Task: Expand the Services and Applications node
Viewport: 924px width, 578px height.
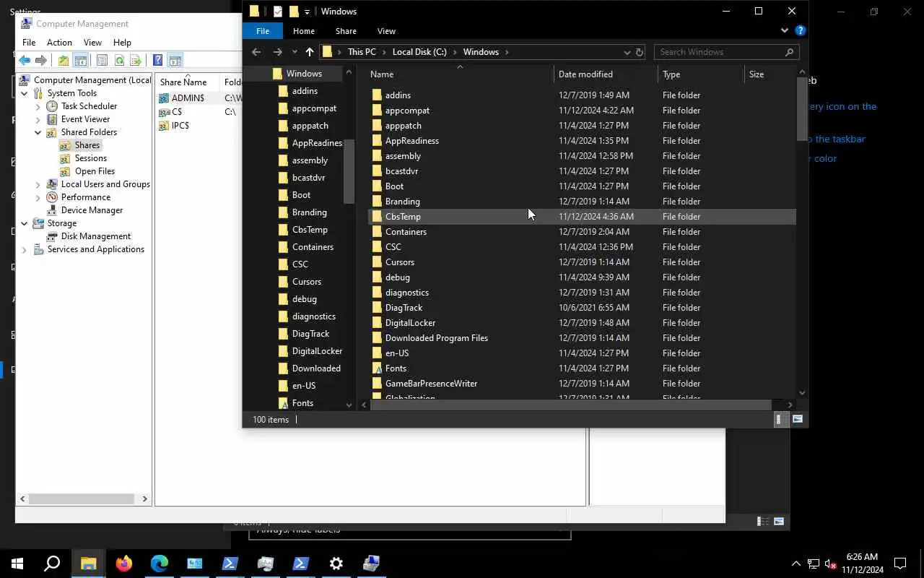Action: click(25, 249)
